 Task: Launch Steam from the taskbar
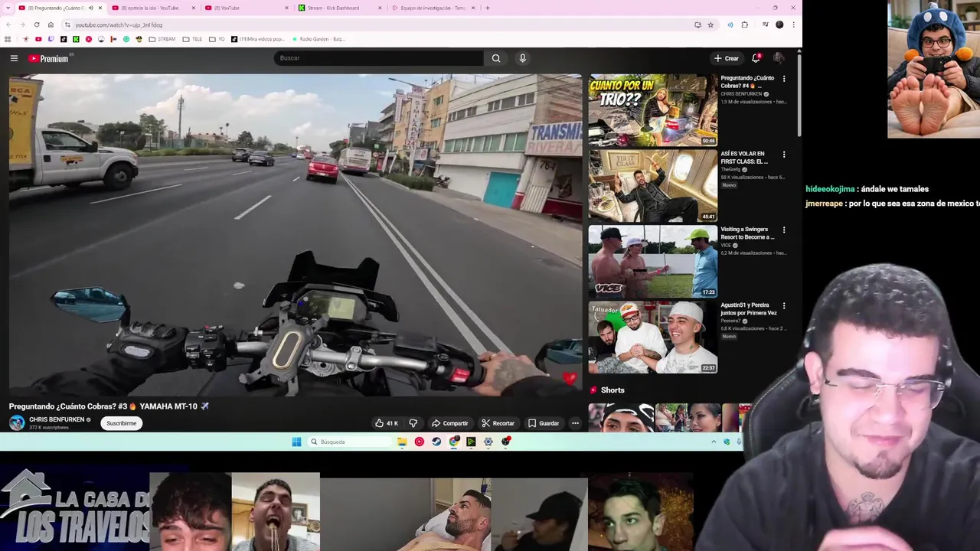click(x=436, y=442)
